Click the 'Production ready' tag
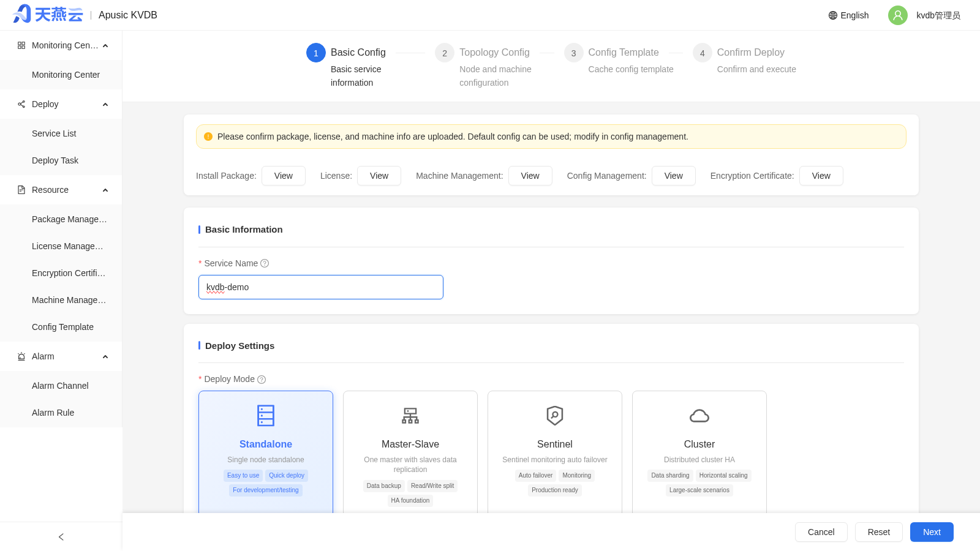980x551 pixels. [555, 490]
